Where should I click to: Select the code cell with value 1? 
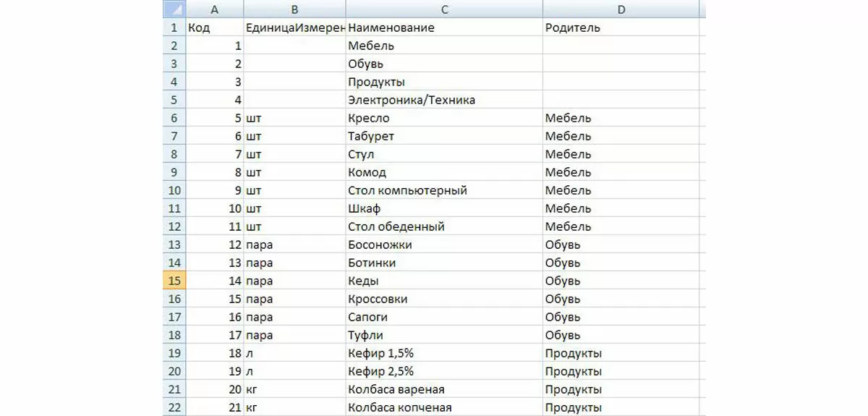point(215,46)
